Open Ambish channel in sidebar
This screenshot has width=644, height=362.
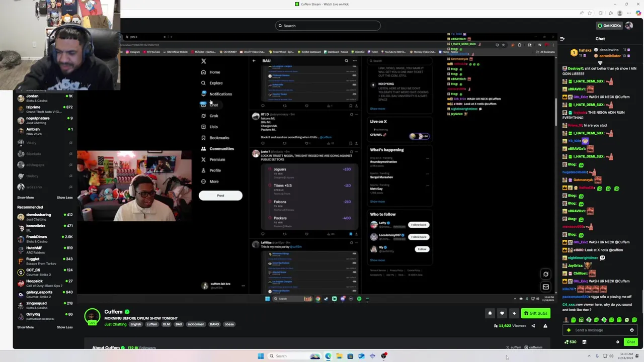pos(45,131)
